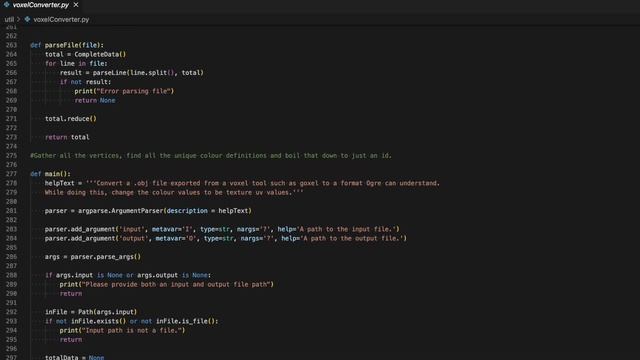Open the util breadcrumb folder
The image size is (640, 360).
(x=9, y=19)
